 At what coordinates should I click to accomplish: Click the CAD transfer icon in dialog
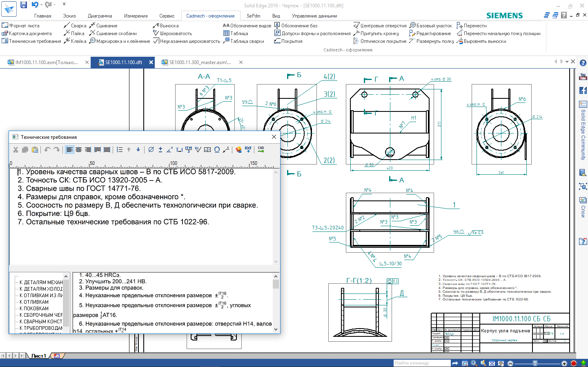261,150
